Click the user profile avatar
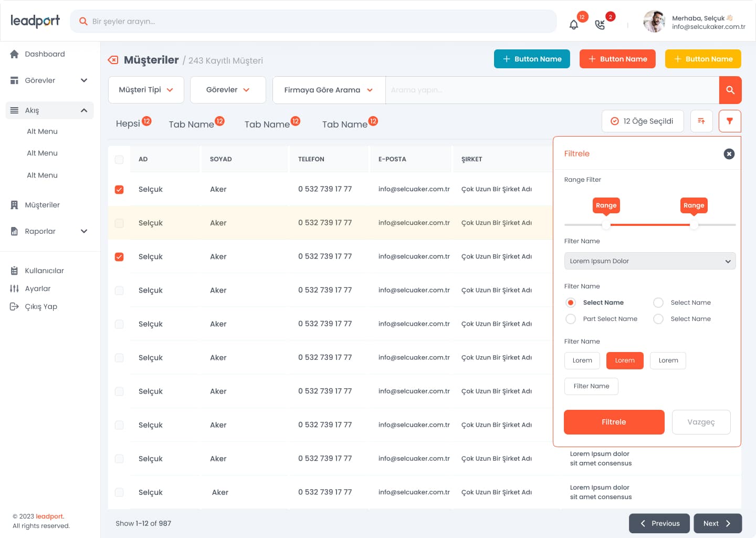 654,22
